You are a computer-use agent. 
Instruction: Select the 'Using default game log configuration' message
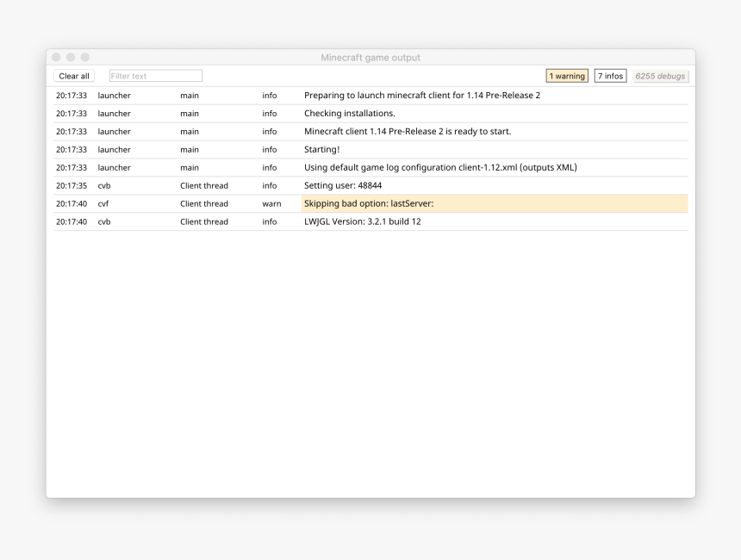[440, 168]
